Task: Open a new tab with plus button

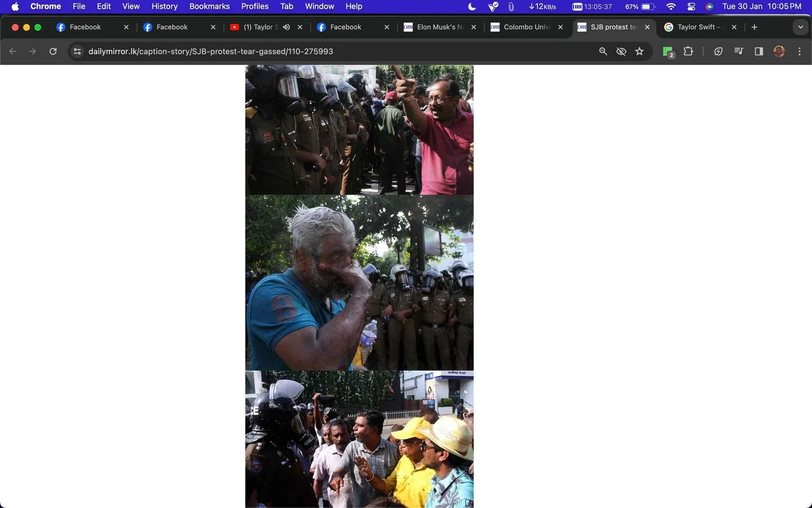Action: click(754, 27)
